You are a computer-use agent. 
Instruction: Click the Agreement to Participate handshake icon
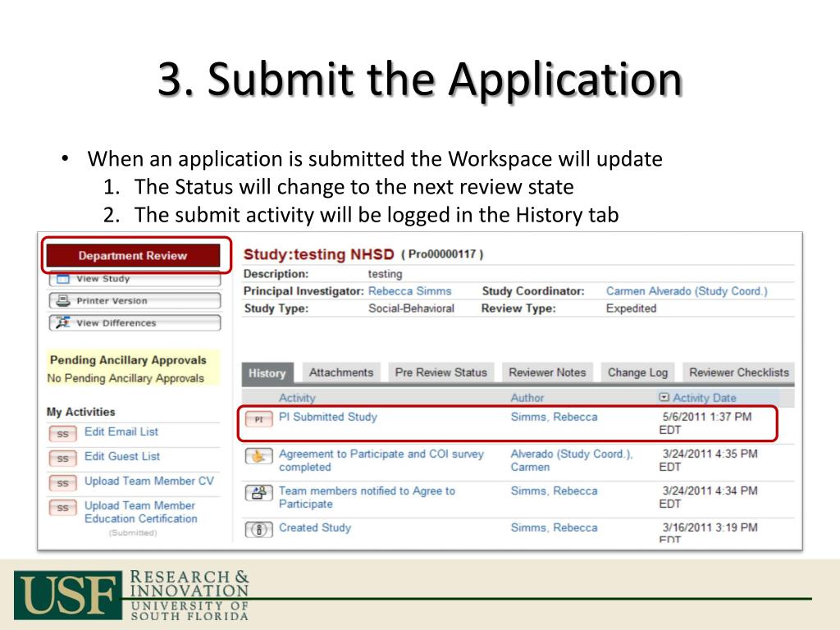(258, 457)
